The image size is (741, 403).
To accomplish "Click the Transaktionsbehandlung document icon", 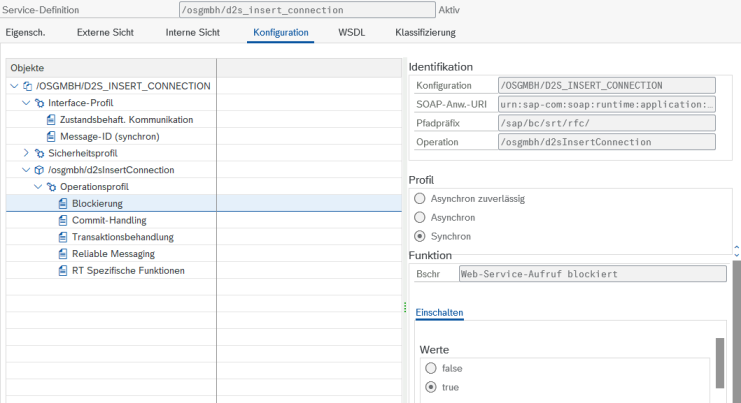I will (63, 237).
